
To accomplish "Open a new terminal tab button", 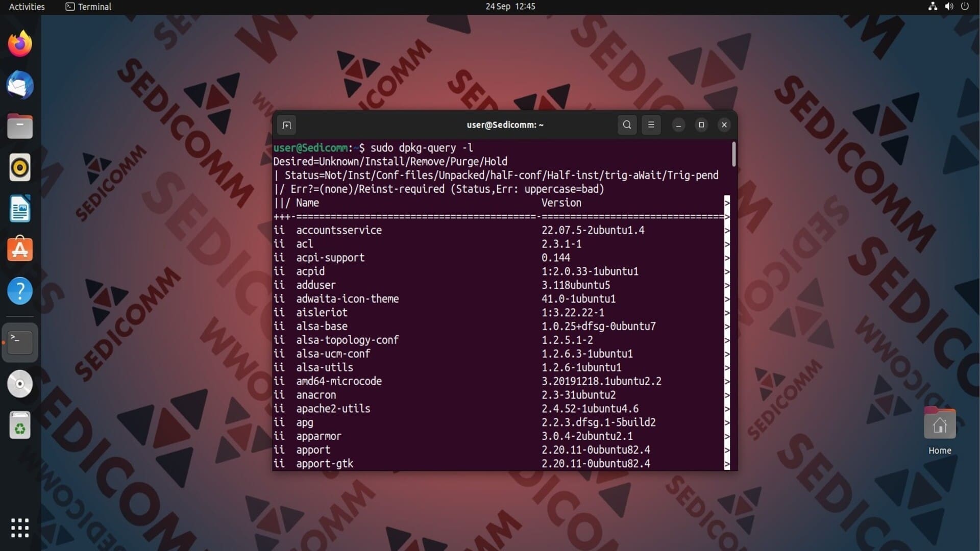I will point(287,125).
